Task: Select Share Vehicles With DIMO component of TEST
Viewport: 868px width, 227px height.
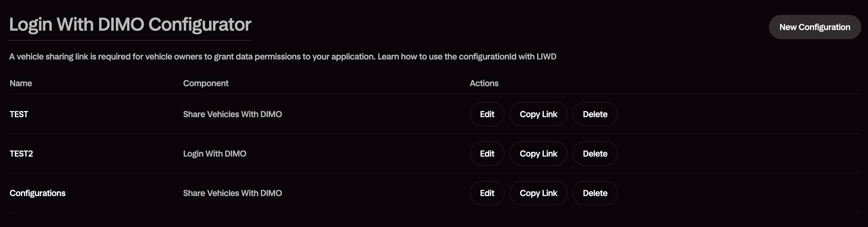Action: point(233,114)
